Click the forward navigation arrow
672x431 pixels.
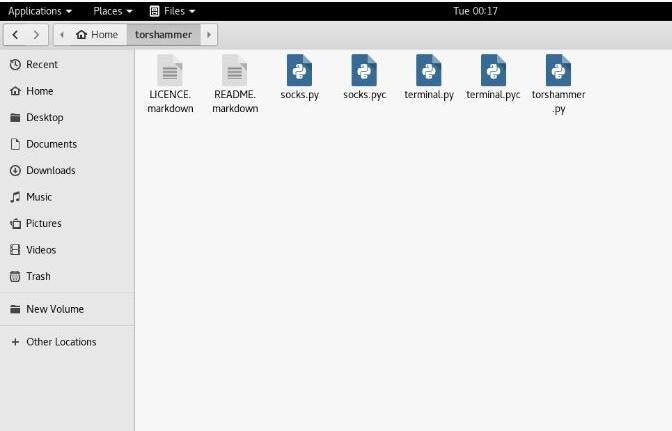pyautogui.click(x=37, y=34)
